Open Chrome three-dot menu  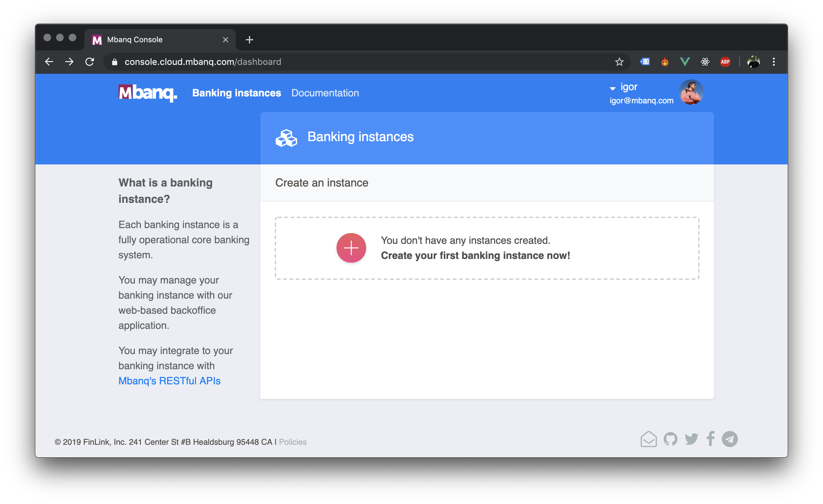tap(774, 62)
